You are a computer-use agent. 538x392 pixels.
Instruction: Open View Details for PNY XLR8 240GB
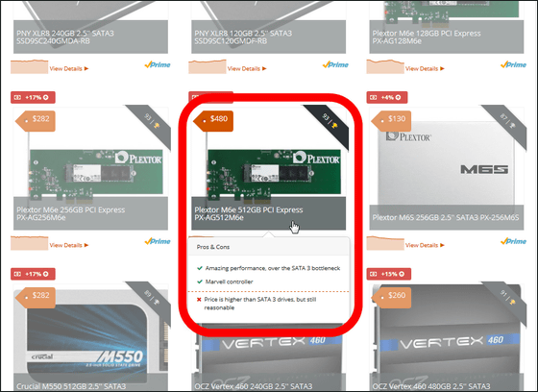[x=69, y=68]
